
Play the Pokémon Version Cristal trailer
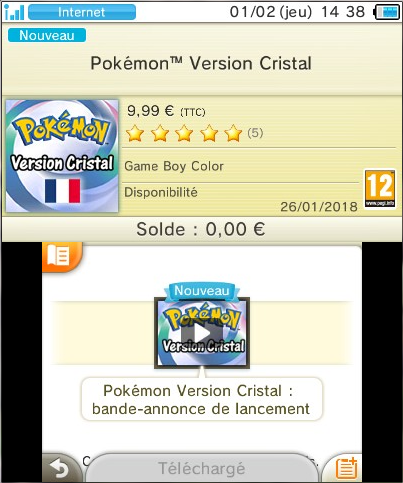[x=202, y=333]
